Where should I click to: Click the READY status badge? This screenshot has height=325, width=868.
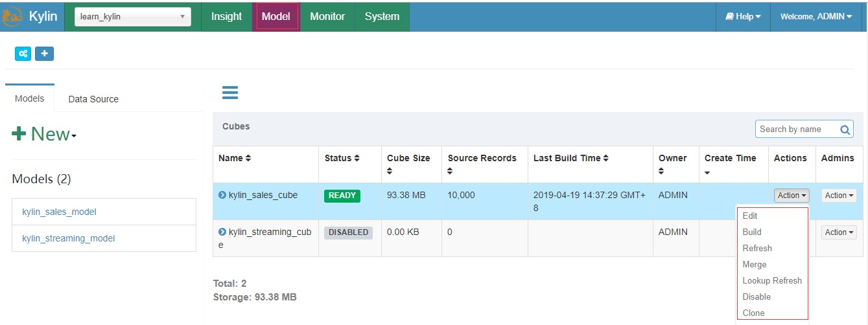pos(342,196)
